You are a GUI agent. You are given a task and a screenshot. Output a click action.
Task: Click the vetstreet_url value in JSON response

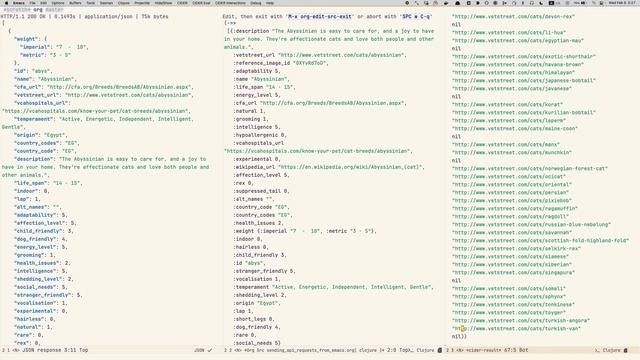129,95
